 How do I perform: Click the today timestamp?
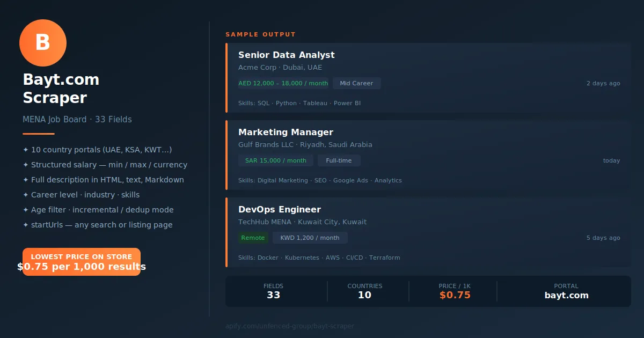(611, 160)
